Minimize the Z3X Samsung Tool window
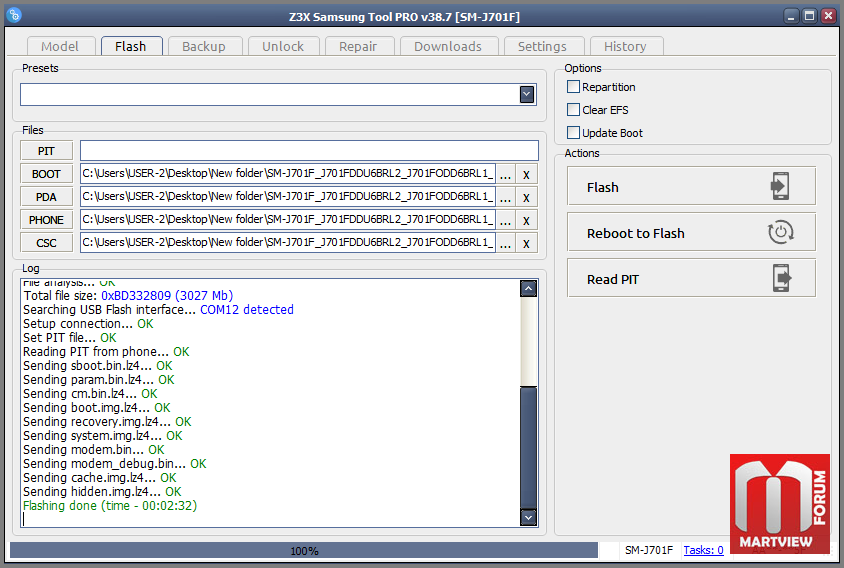This screenshot has height=568, width=844. (x=791, y=16)
